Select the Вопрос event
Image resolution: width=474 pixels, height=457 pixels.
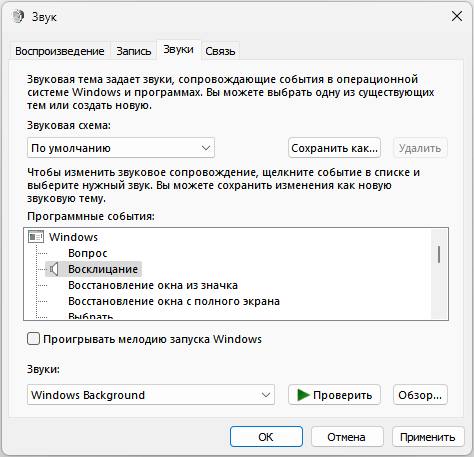[88, 253]
